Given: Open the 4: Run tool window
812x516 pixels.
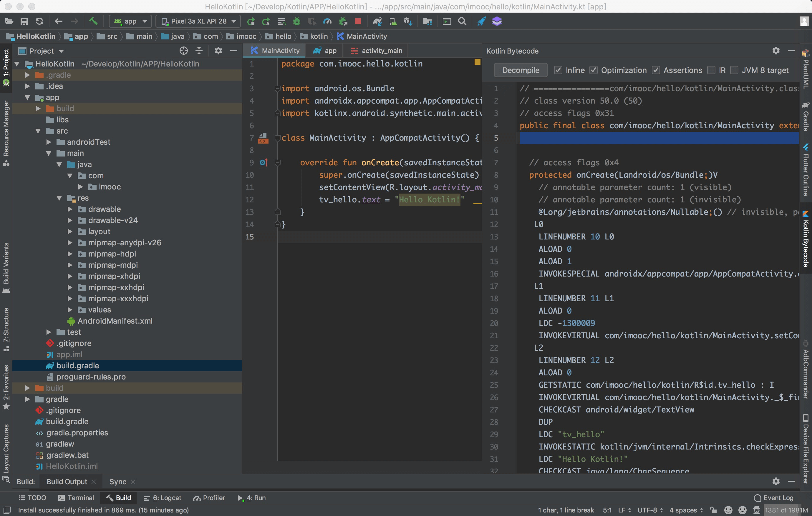Looking at the screenshot, I should [x=251, y=497].
